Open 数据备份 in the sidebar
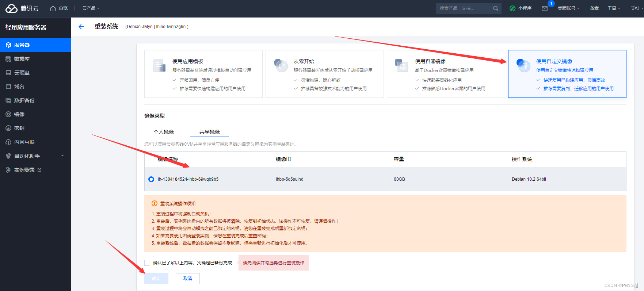This screenshot has width=644, height=291. (x=35, y=100)
